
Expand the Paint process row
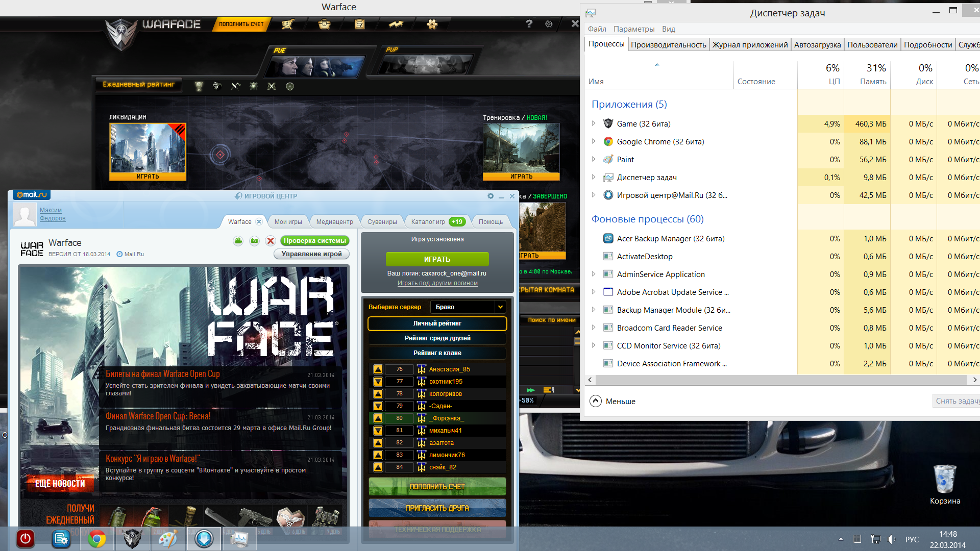point(593,159)
